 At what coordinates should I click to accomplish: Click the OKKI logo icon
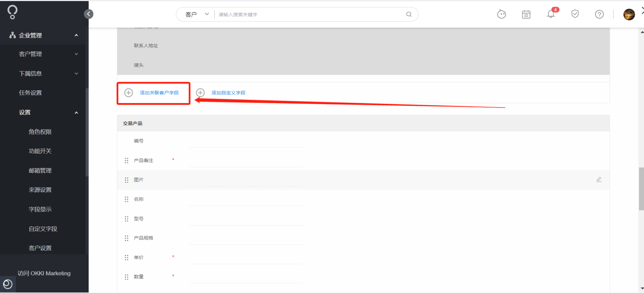click(x=12, y=12)
